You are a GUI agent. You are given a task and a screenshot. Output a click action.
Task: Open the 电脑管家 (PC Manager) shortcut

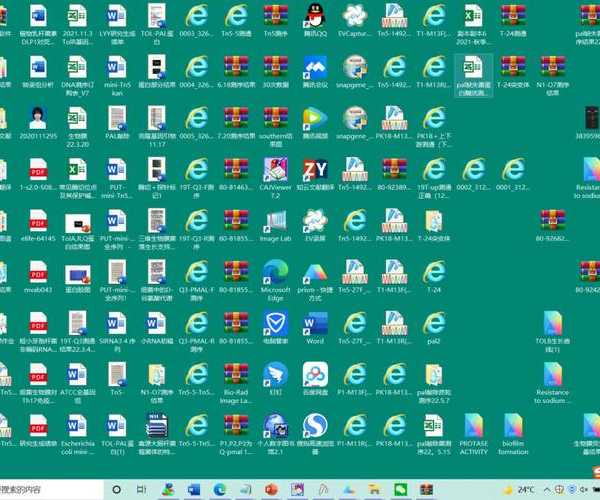[275, 324]
